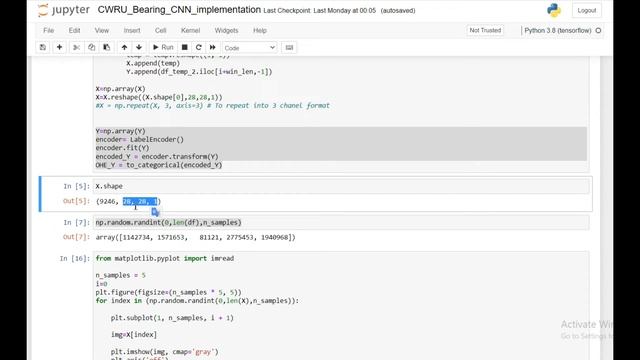This screenshot has width=640, height=360.
Task: Click the 'OHE_Y = to_categorical(encoded_Y)' line
Action: point(159,165)
